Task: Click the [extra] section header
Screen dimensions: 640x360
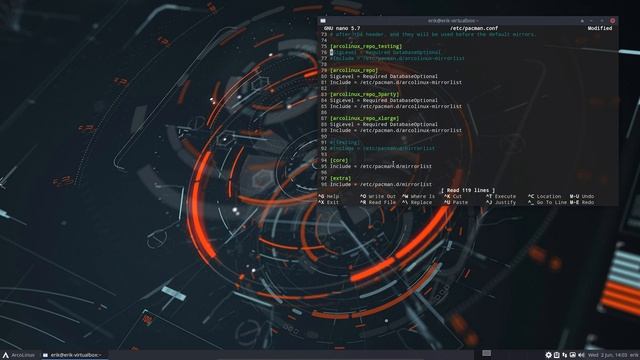Action: point(340,178)
